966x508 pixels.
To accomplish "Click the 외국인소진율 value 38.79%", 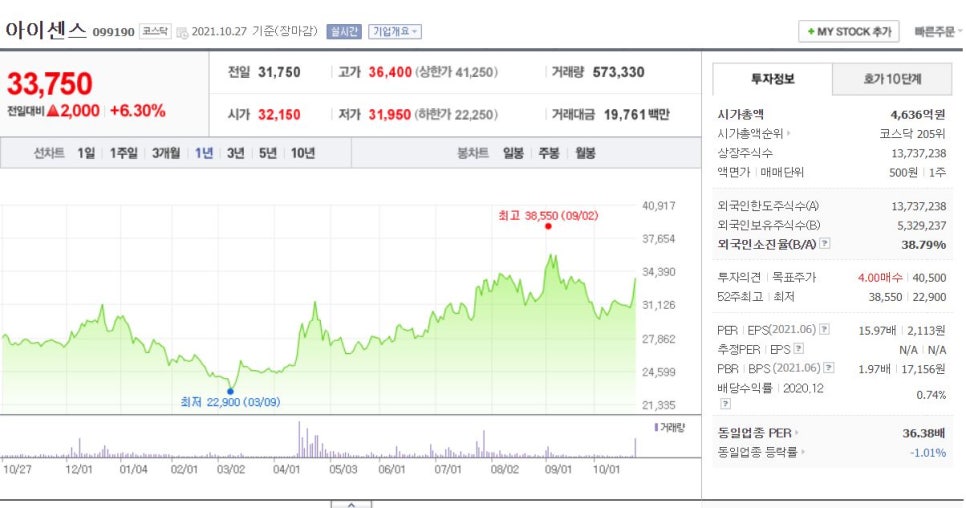I will [923, 244].
